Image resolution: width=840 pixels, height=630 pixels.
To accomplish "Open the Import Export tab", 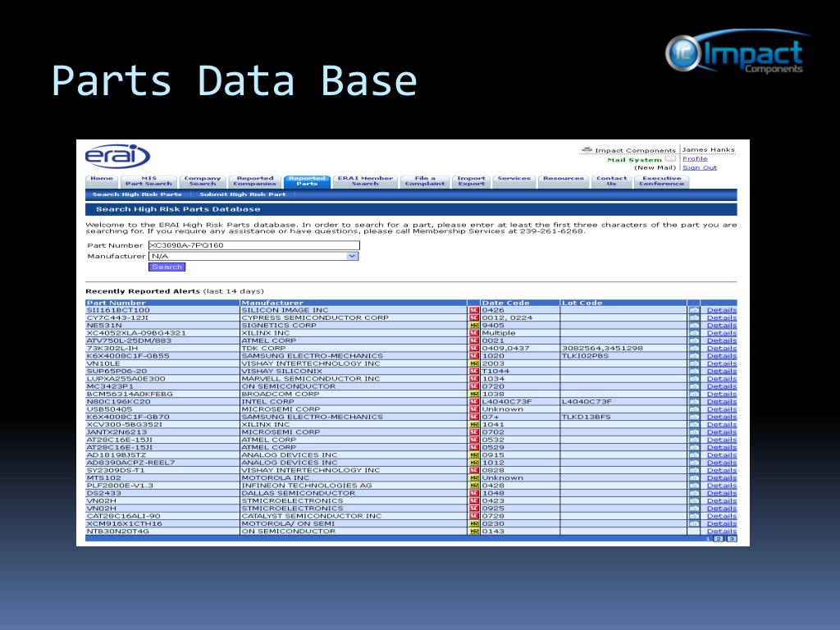I will (472, 181).
